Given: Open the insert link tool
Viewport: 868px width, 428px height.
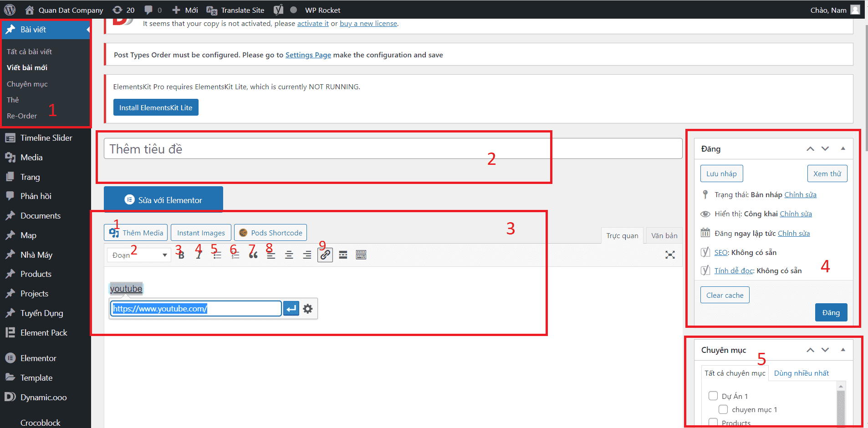Looking at the screenshot, I should tap(325, 255).
